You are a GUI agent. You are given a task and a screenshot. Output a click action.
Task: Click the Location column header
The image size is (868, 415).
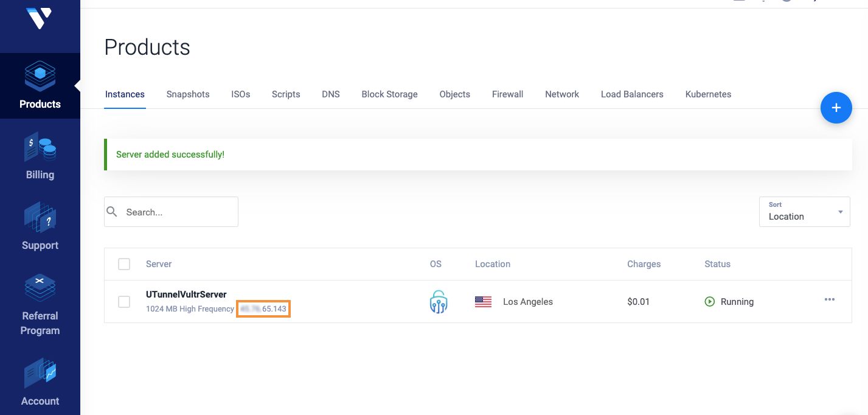[493, 264]
